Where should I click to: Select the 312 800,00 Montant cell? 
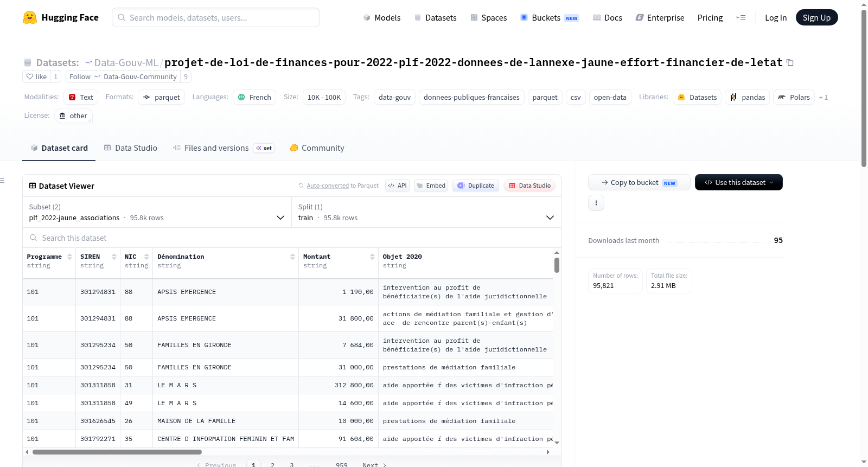(339, 385)
